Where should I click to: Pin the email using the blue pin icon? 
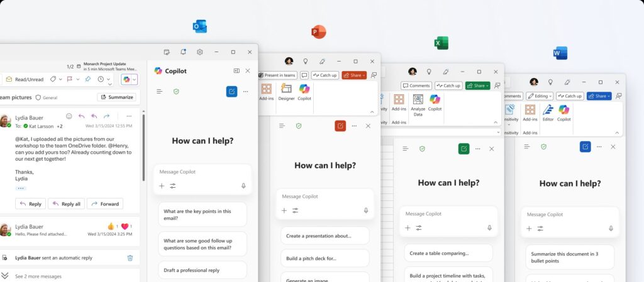tap(88, 79)
